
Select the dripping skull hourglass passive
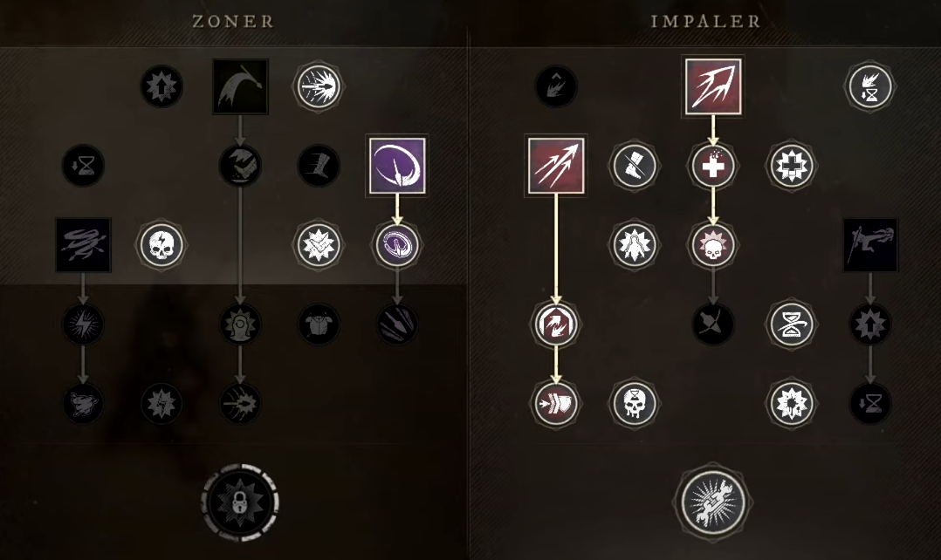coord(635,403)
